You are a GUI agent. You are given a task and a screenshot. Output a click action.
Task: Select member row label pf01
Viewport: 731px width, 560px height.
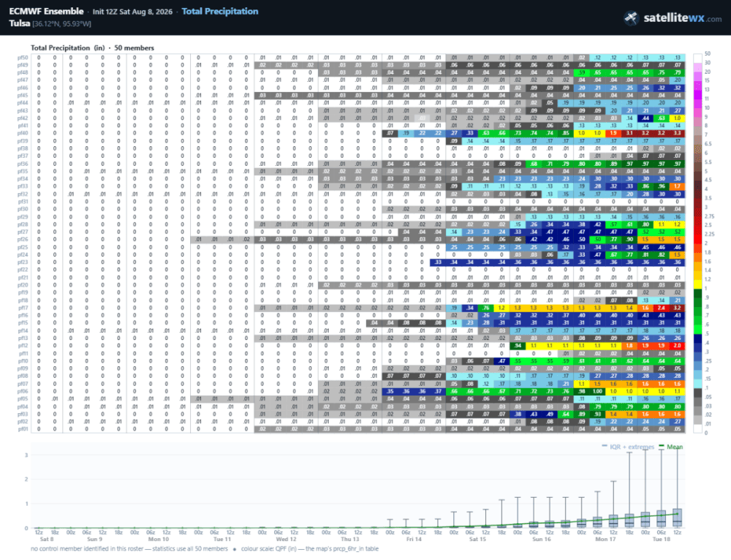point(23,429)
